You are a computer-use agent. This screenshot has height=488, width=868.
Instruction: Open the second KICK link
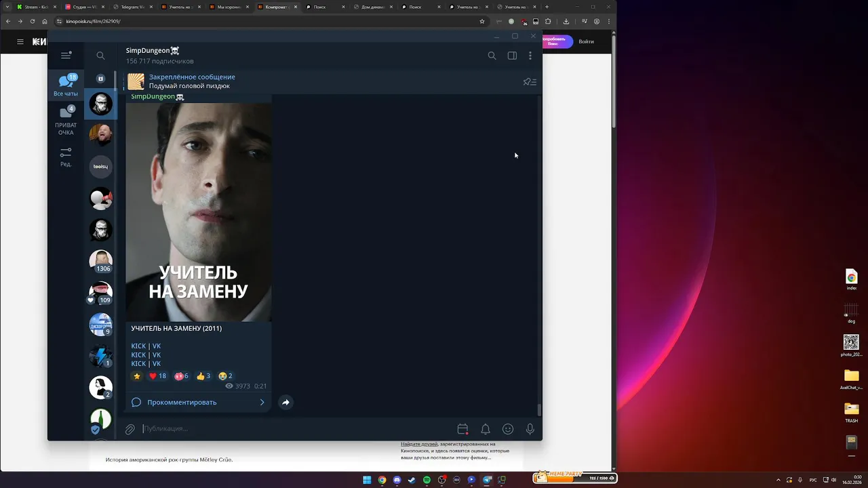[x=138, y=354]
